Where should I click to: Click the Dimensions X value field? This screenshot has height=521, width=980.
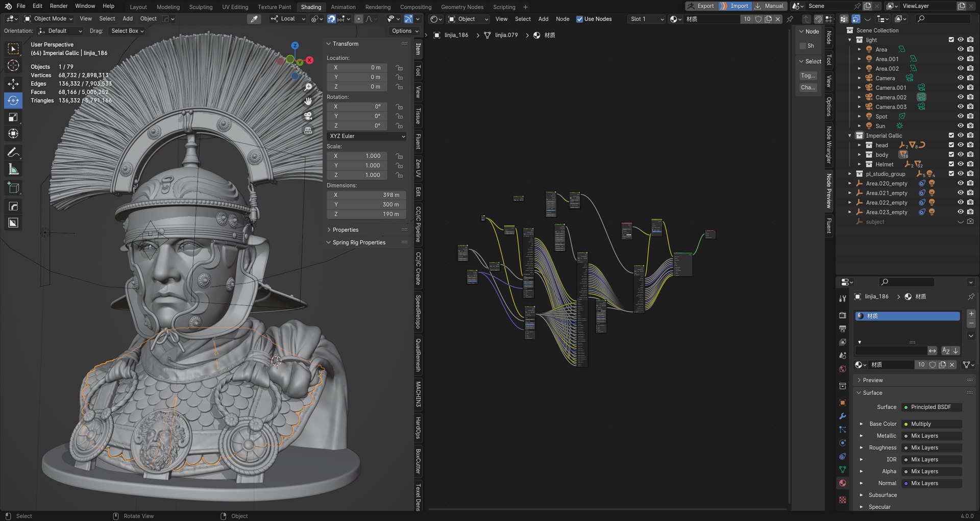366,195
